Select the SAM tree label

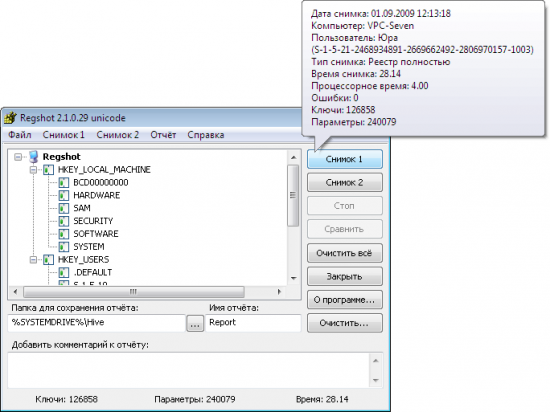tap(82, 209)
